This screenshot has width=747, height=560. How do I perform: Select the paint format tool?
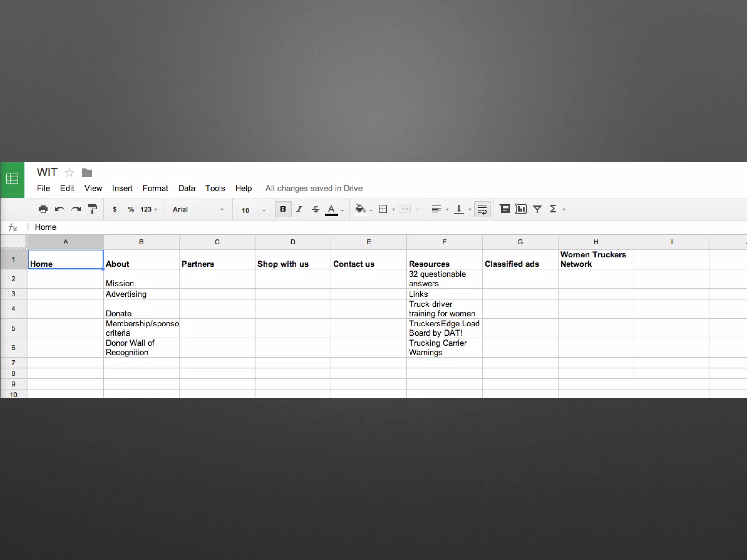(93, 209)
